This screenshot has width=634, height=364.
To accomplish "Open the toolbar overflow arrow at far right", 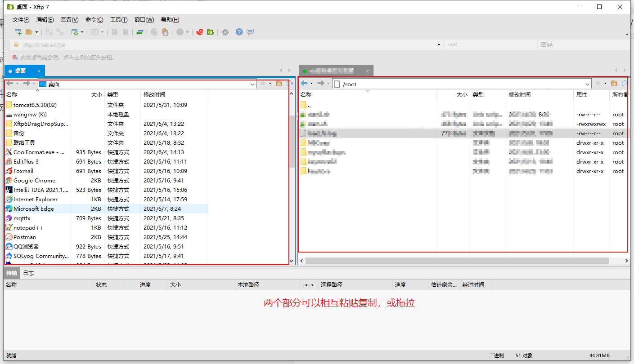I will pyautogui.click(x=627, y=34).
